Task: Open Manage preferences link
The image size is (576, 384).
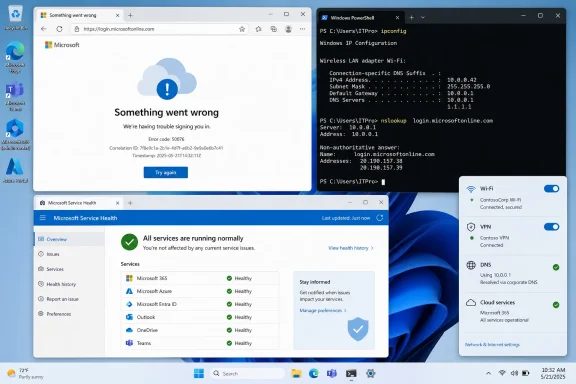Action: tap(323, 311)
